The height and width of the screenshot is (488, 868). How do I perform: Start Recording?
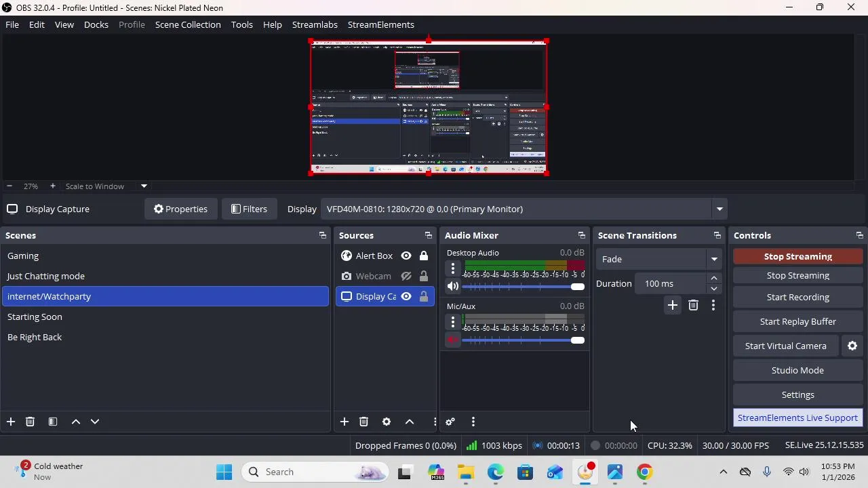[x=797, y=297]
